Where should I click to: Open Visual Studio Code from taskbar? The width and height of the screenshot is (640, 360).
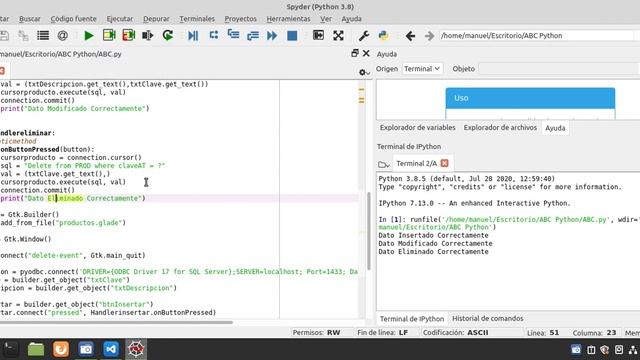(x=111, y=349)
